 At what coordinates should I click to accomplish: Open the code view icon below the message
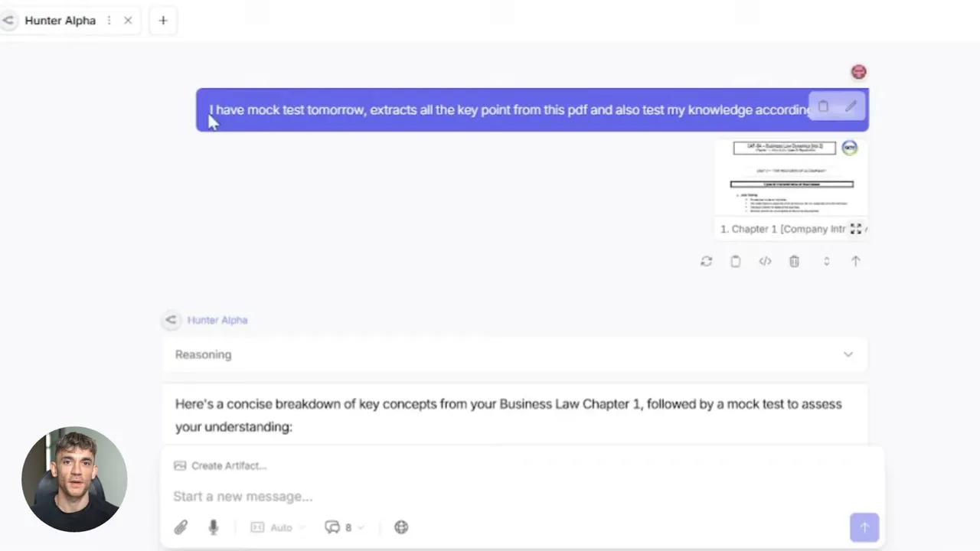pos(765,261)
